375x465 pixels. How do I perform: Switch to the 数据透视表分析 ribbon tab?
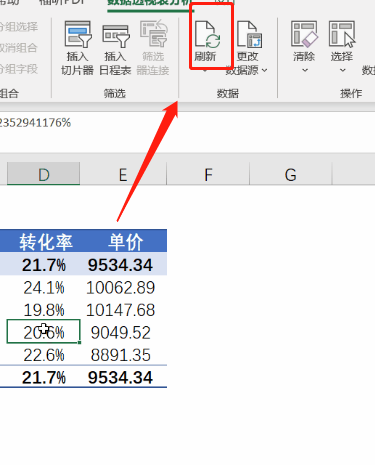[150, 3]
